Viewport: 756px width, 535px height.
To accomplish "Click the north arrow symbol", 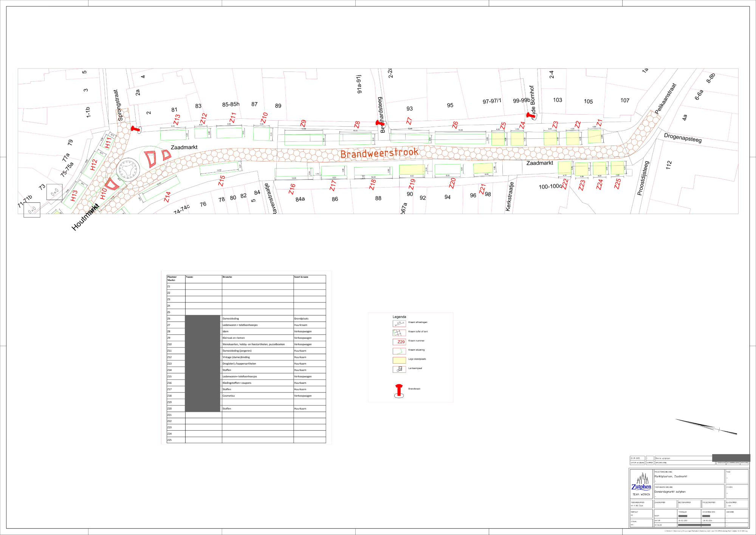I will click(x=706, y=427).
